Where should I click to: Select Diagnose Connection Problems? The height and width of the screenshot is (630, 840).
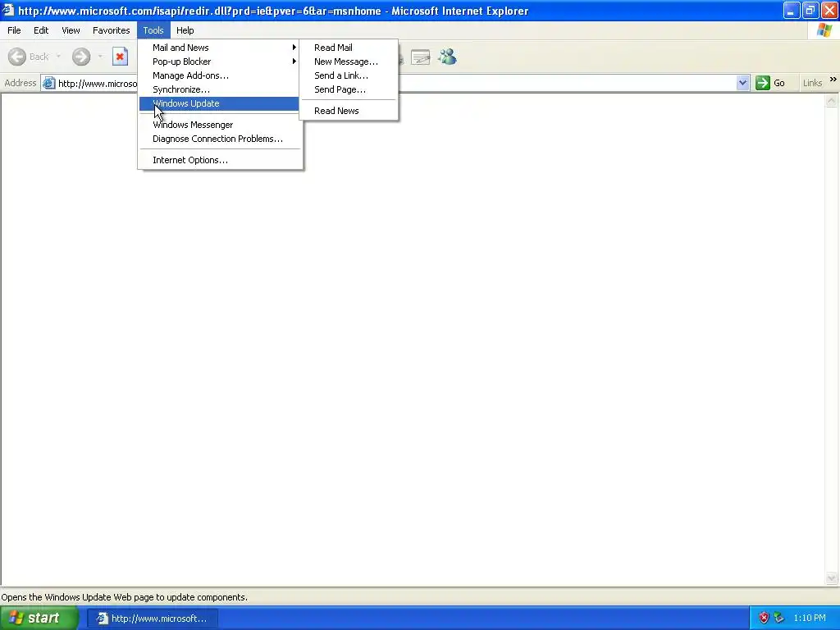219,139
